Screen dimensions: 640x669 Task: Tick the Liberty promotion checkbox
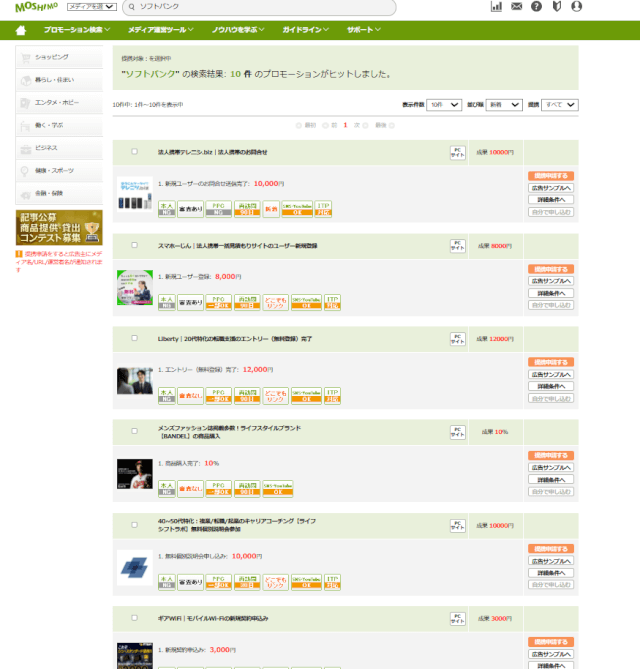coord(134,338)
